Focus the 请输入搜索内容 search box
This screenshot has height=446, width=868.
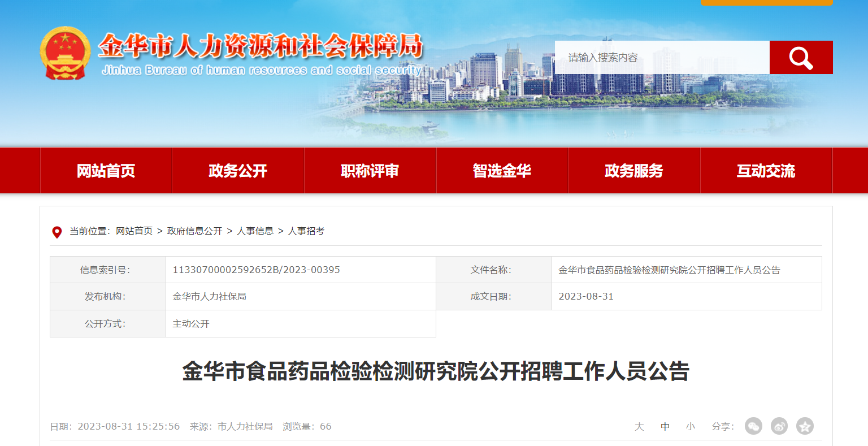tap(662, 58)
